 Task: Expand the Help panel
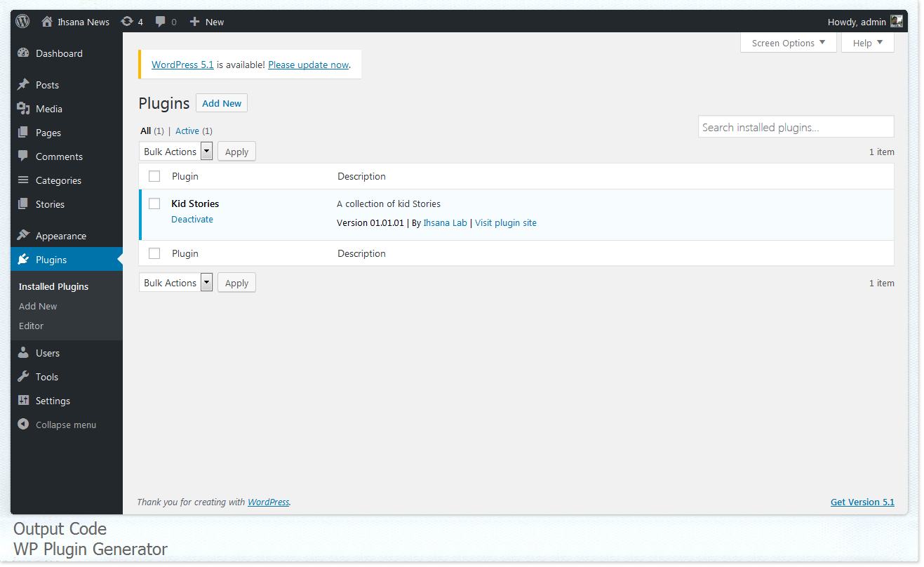pos(867,43)
